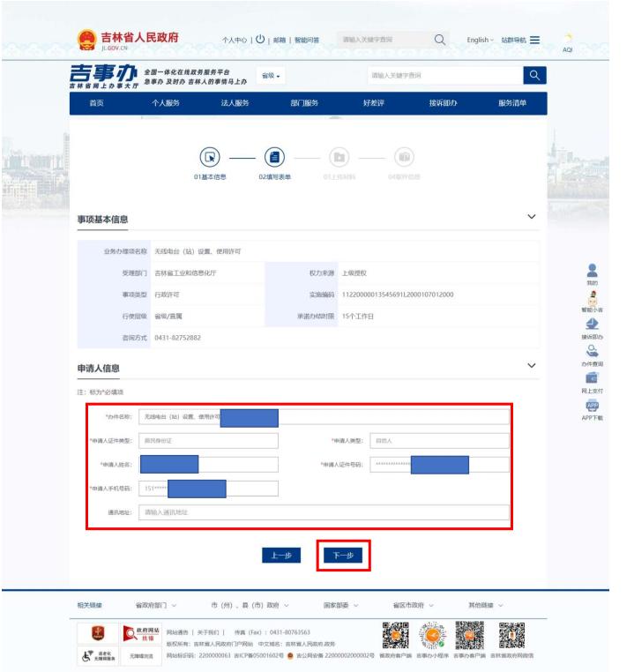
Task: Collapse the 事项基本信息 section
Action: click(x=531, y=217)
